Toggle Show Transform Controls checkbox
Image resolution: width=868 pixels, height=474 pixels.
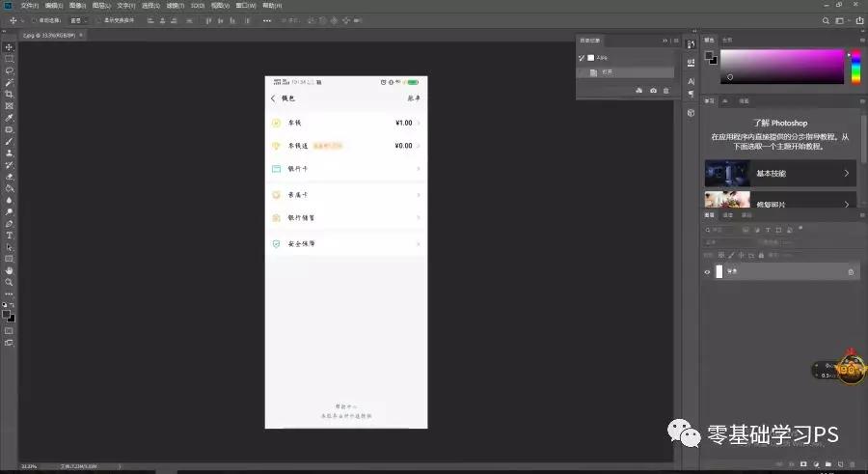click(98, 20)
